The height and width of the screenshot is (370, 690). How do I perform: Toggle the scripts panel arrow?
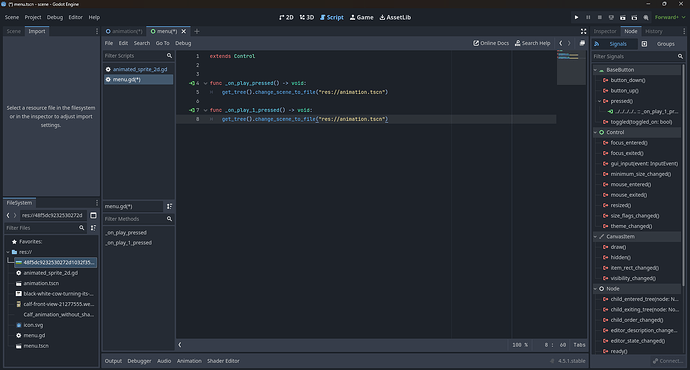[180, 345]
